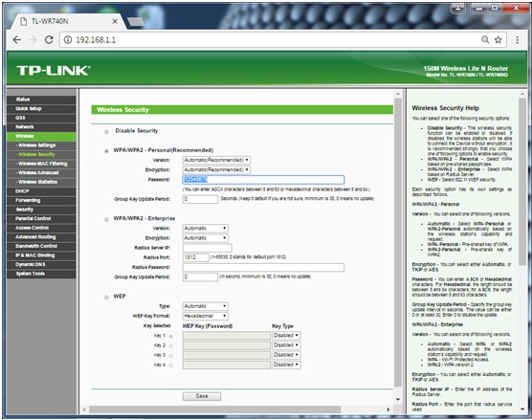
Task: Click the zoom magnifier in address bar
Action: coord(485,39)
